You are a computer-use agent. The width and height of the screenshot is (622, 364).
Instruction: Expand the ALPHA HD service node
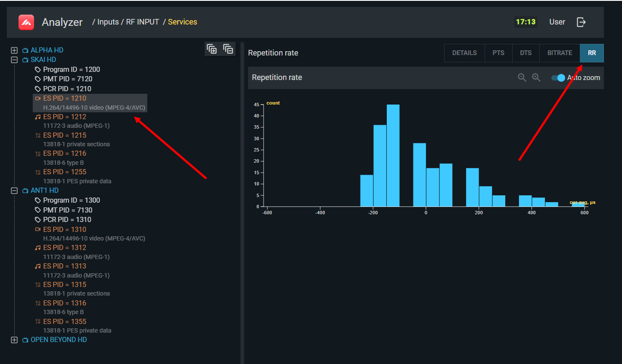[14, 50]
